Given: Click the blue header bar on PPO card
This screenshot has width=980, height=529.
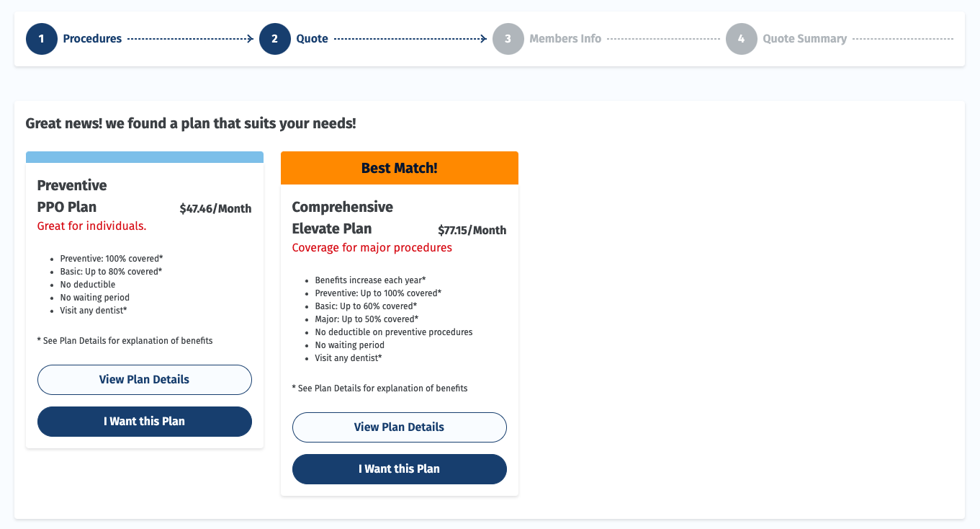Looking at the screenshot, I should 144,156.
